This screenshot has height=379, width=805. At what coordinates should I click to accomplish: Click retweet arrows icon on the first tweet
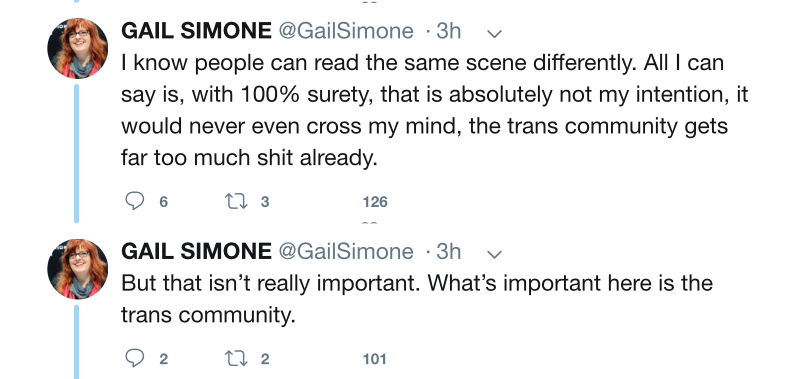coord(237,201)
